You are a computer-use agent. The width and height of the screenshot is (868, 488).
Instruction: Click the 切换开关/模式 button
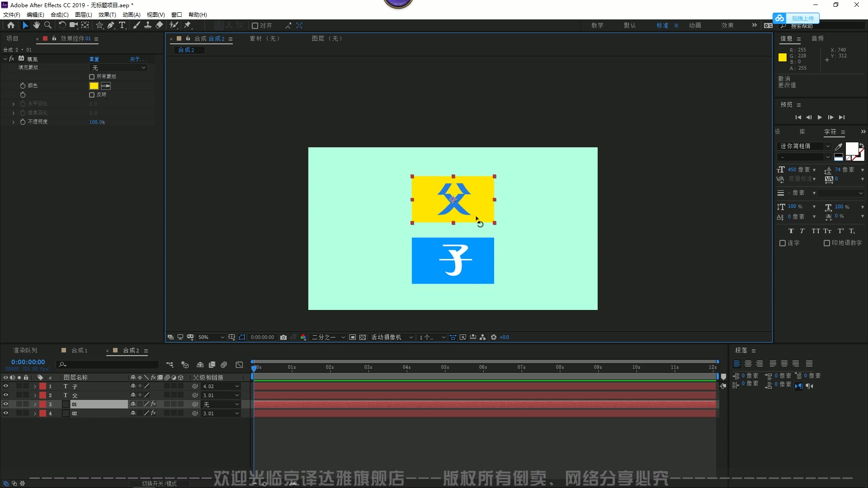click(159, 483)
